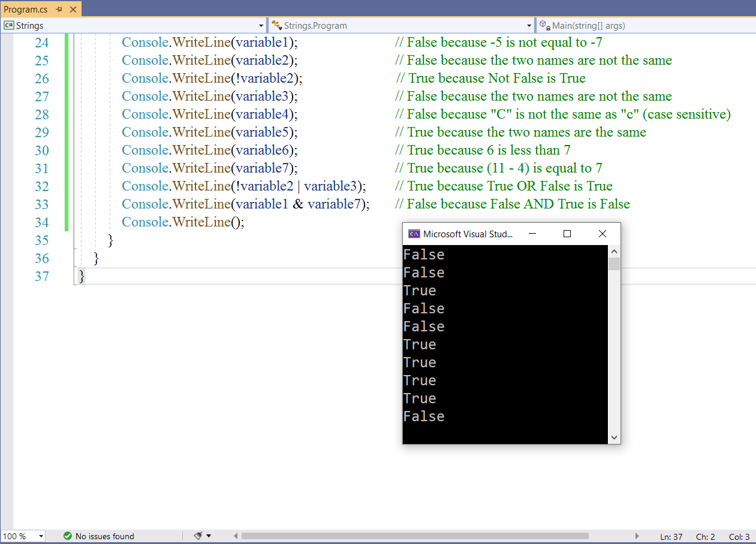756x544 pixels.
Task: Click the C# Strings project icon
Action: 9,26
